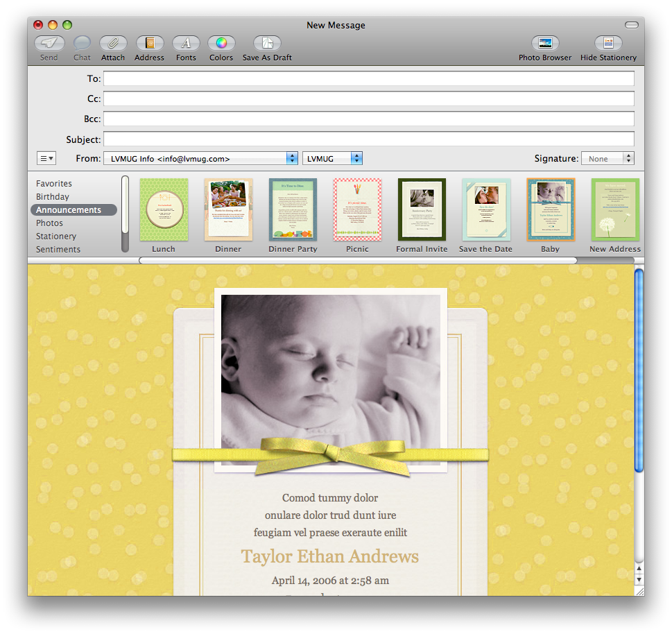Screen dimensions: 672x634
Task: Click in the To address field
Action: [x=368, y=78]
